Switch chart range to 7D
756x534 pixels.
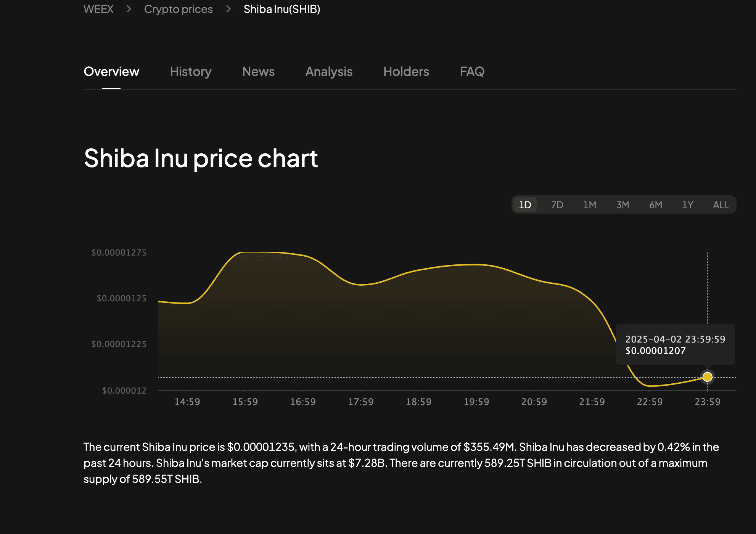click(557, 205)
